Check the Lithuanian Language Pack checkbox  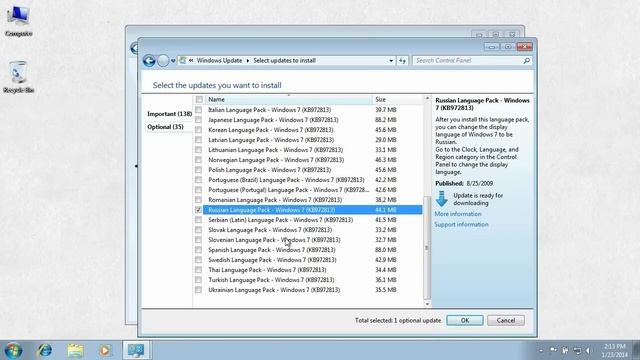tap(198, 150)
